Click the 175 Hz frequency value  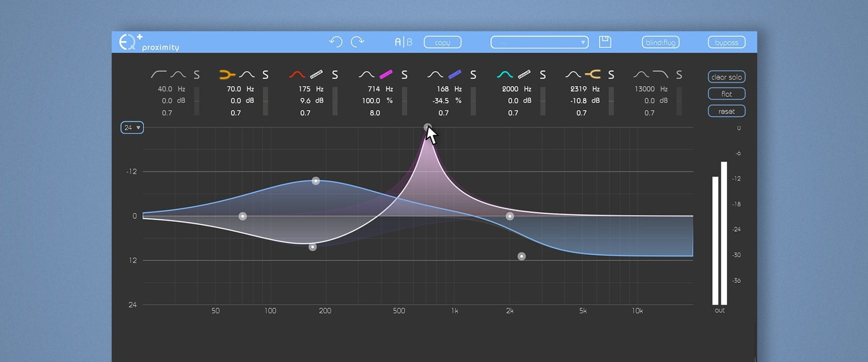point(304,89)
